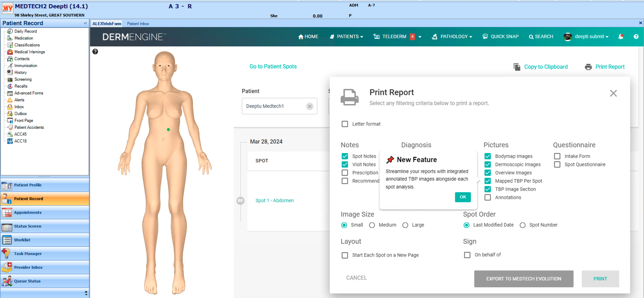644x298 pixels.
Task: Expand the Patients dropdown menu
Action: click(347, 36)
